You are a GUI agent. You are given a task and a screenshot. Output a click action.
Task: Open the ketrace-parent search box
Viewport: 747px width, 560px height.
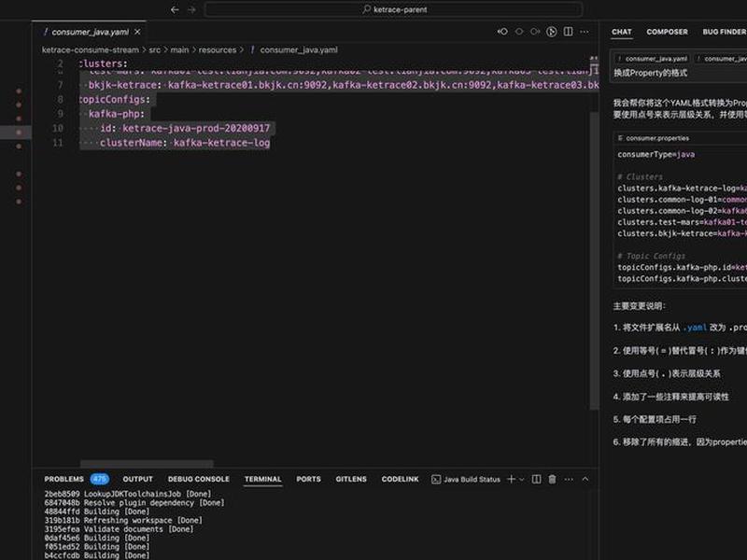[x=393, y=9]
